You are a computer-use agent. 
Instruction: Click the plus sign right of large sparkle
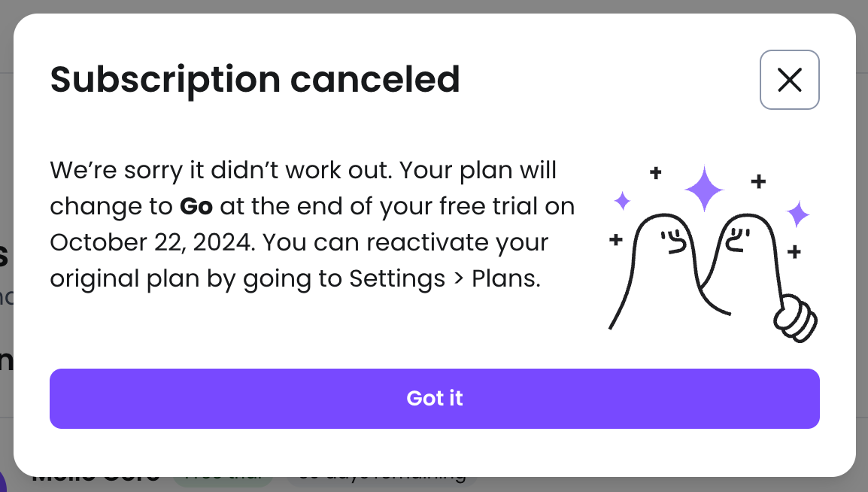(758, 181)
